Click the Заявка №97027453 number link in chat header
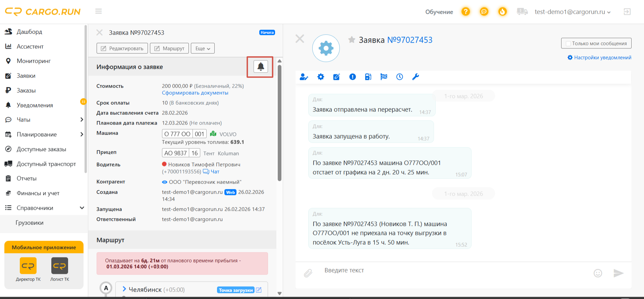Image resolution: width=644 pixels, height=299 pixels. [410, 40]
